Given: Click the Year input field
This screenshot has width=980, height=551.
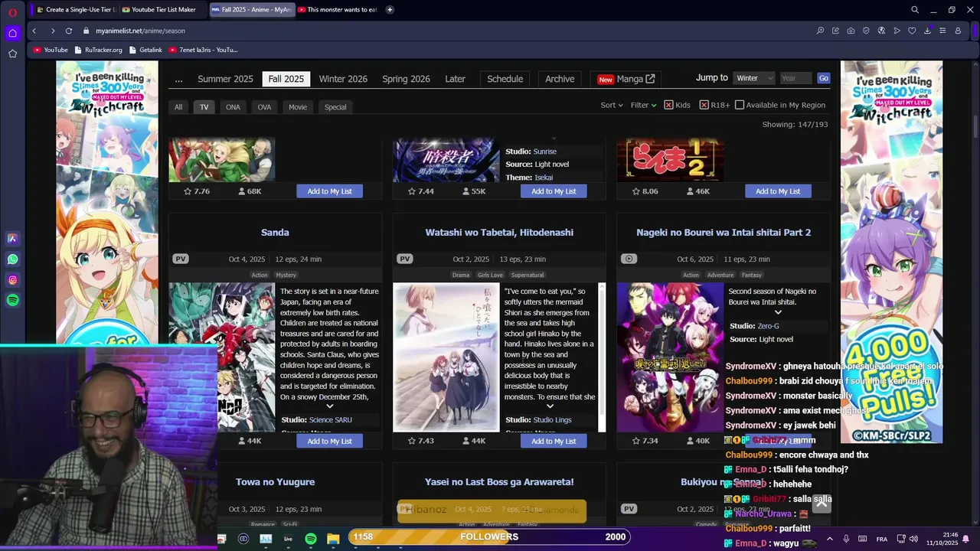Looking at the screenshot, I should 796,78.
